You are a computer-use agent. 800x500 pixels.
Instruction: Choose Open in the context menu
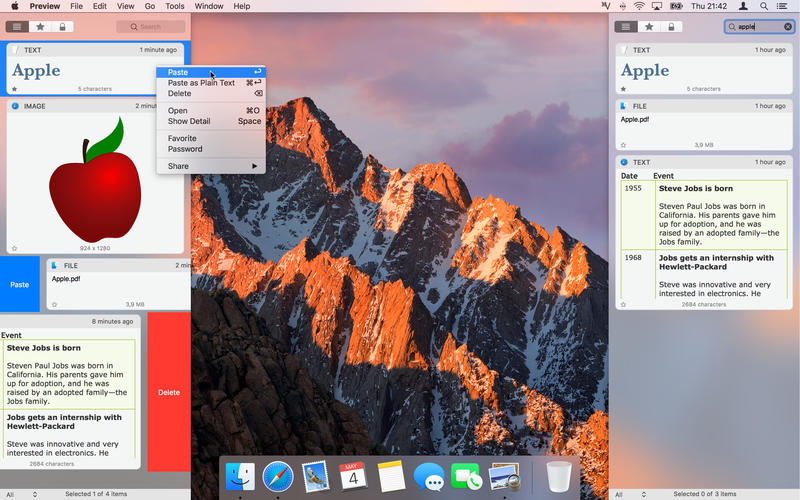(x=211, y=110)
